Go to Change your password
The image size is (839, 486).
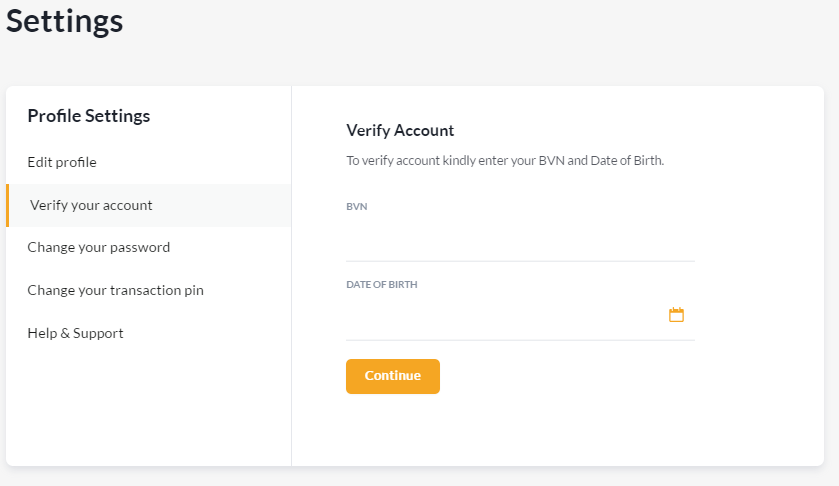tap(98, 247)
